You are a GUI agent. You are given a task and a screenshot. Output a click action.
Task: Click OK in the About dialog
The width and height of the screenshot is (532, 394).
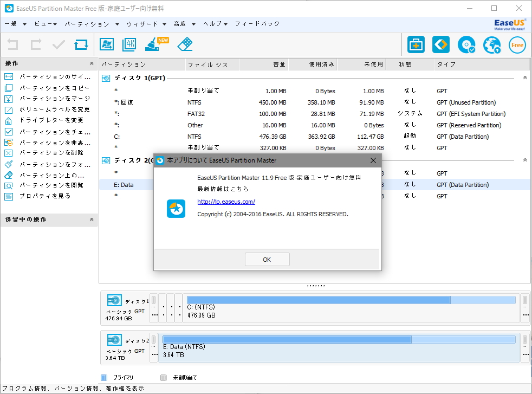tap(267, 259)
